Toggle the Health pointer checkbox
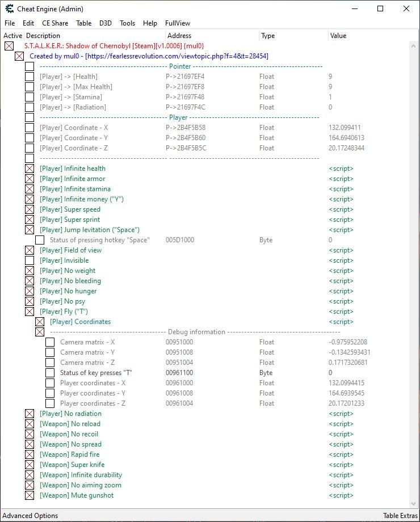420x522 pixels. coord(30,77)
